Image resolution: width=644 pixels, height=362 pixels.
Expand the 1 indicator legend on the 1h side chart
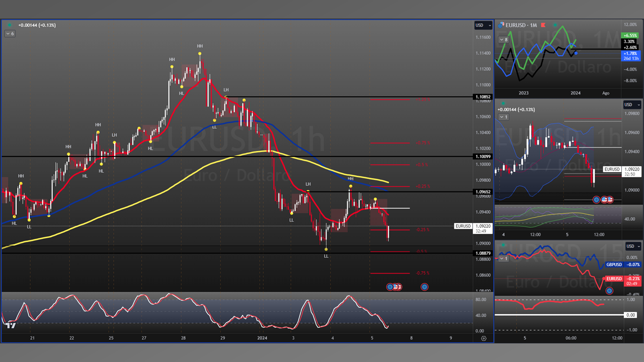coord(504,117)
